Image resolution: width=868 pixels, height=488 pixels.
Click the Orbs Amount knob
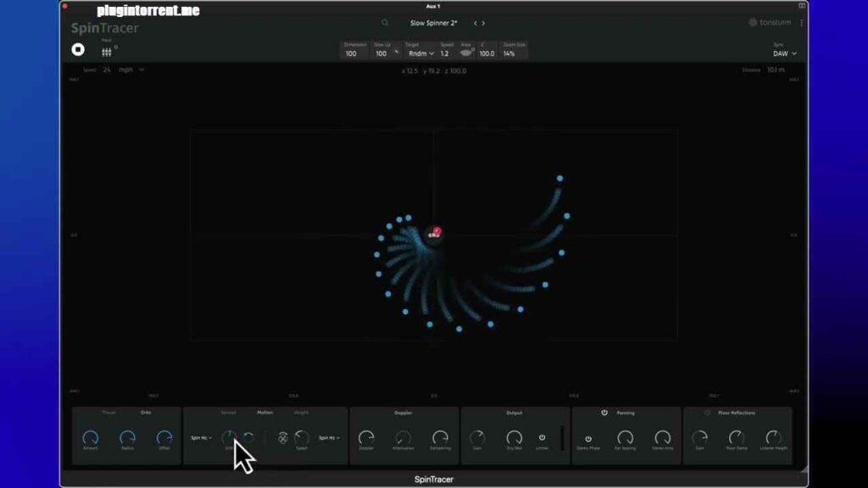[x=90, y=438]
